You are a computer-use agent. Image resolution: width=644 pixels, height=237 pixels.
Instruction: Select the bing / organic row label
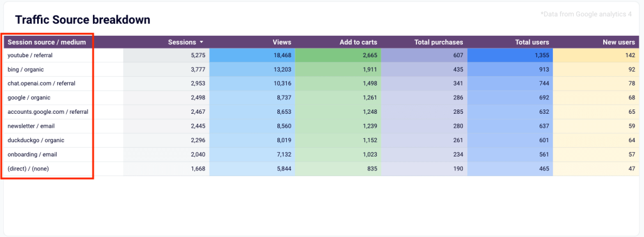coord(25,69)
